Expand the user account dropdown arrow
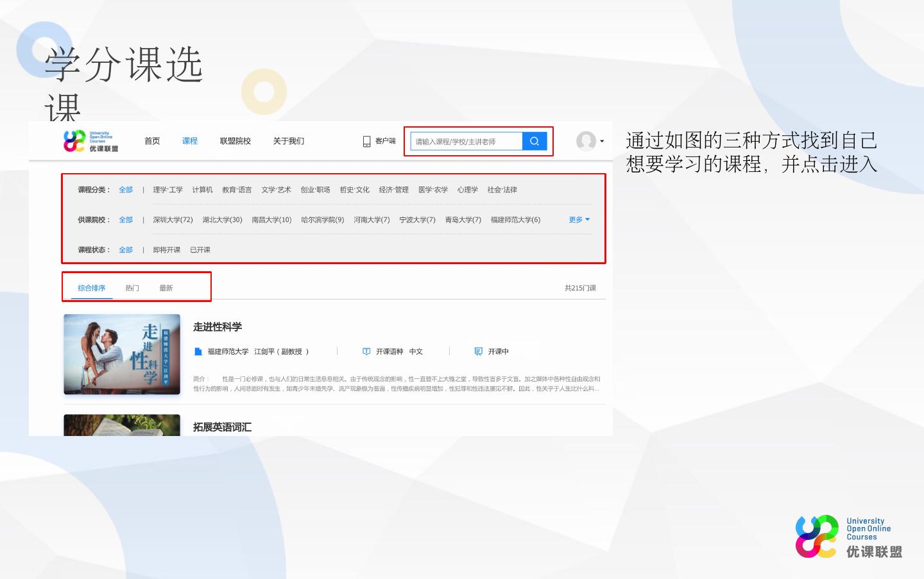The width and height of the screenshot is (924, 579). click(602, 141)
